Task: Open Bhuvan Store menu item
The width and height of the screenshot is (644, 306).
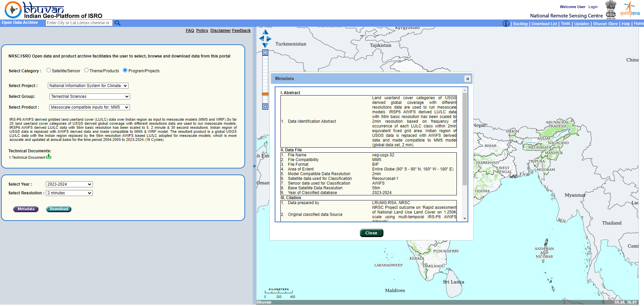Action: 605,24
